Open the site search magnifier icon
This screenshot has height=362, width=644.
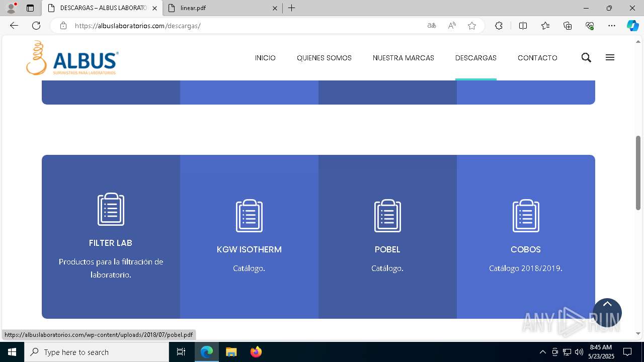586,58
